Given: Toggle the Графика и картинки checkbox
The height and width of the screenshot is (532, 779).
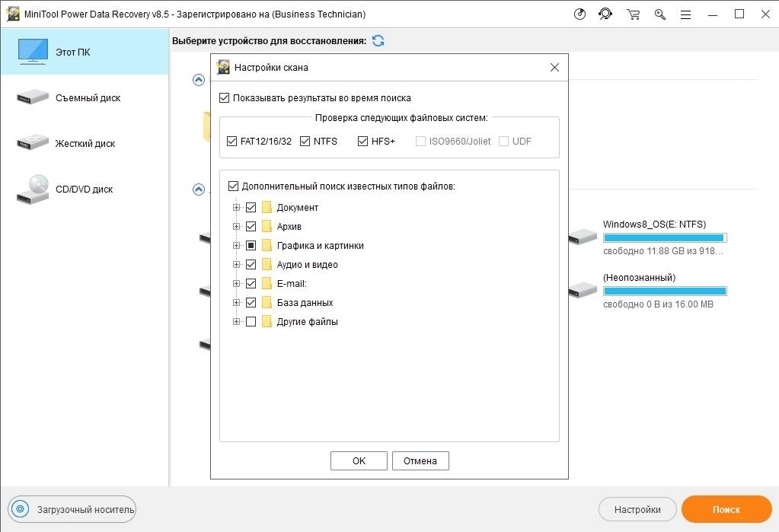Looking at the screenshot, I should 251,245.
